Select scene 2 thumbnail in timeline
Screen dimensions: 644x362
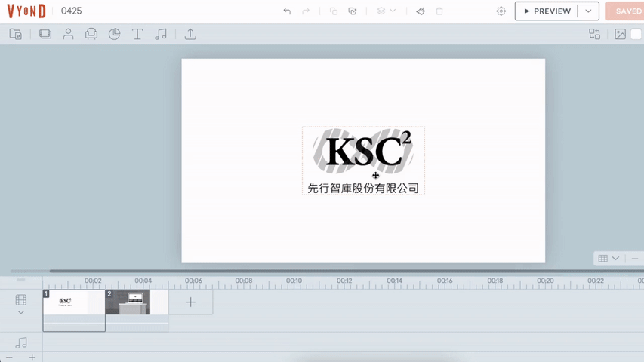137,302
